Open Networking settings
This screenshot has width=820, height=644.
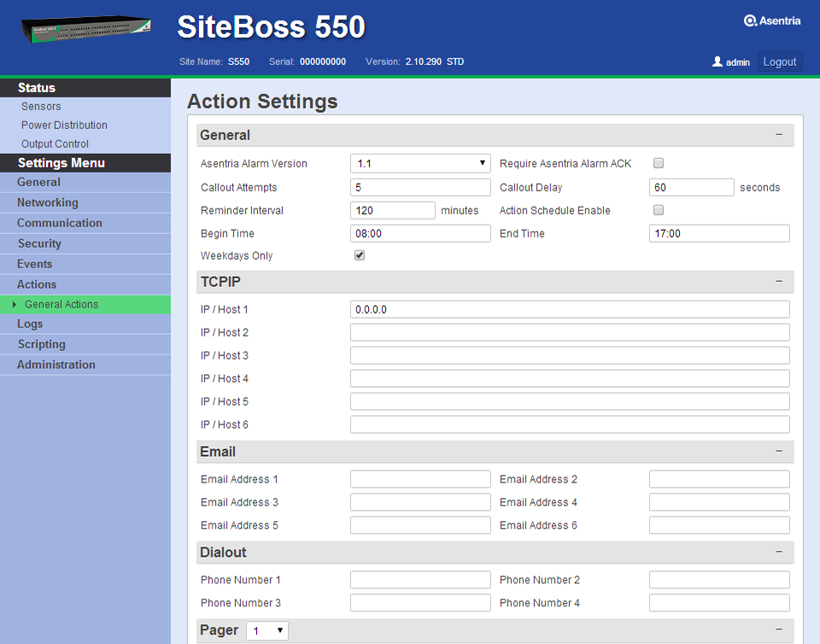[x=85, y=202]
